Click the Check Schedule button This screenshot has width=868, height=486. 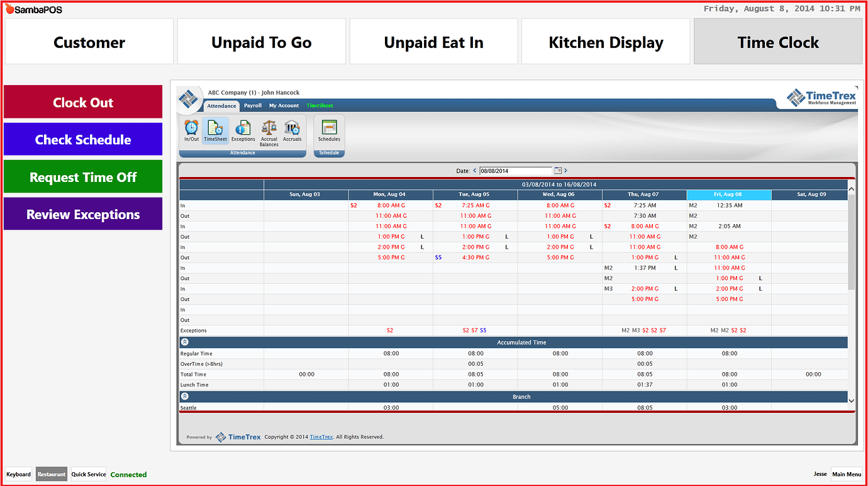coord(83,139)
